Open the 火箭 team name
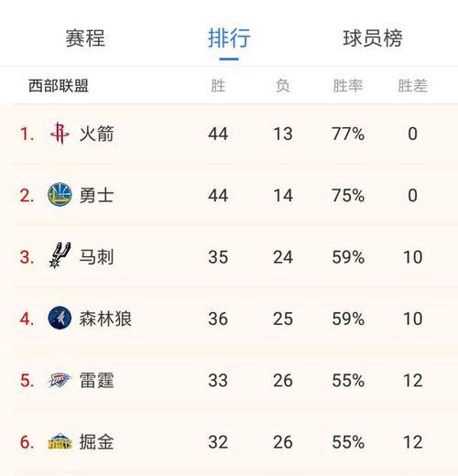 pyautogui.click(x=96, y=134)
